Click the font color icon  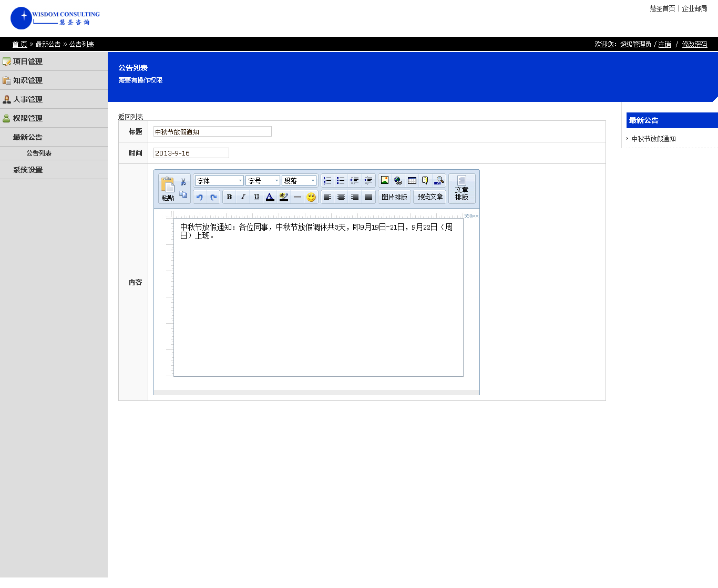(x=270, y=197)
